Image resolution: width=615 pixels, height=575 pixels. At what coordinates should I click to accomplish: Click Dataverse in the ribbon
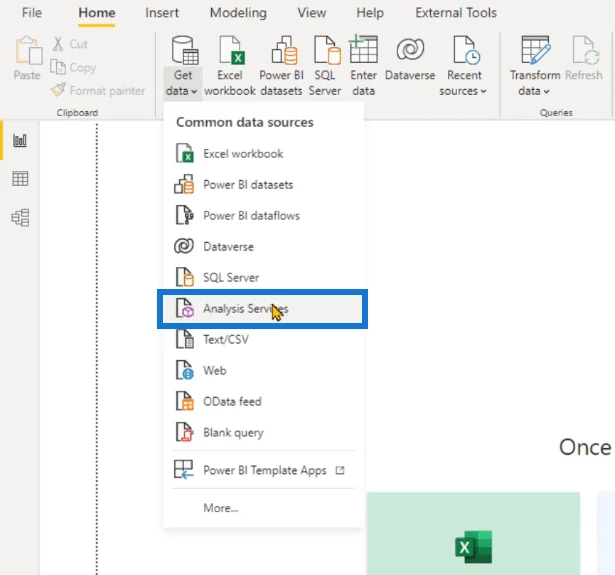coord(410,59)
